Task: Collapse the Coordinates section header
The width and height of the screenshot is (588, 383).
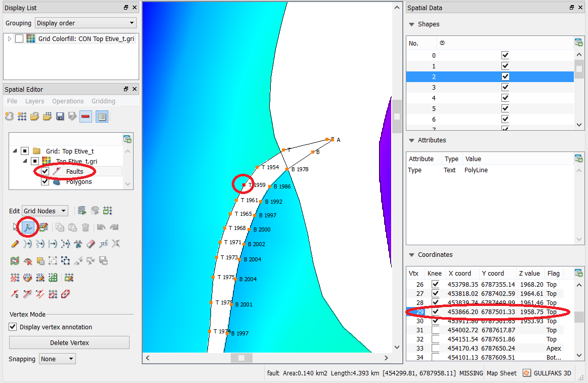Action: [410, 255]
